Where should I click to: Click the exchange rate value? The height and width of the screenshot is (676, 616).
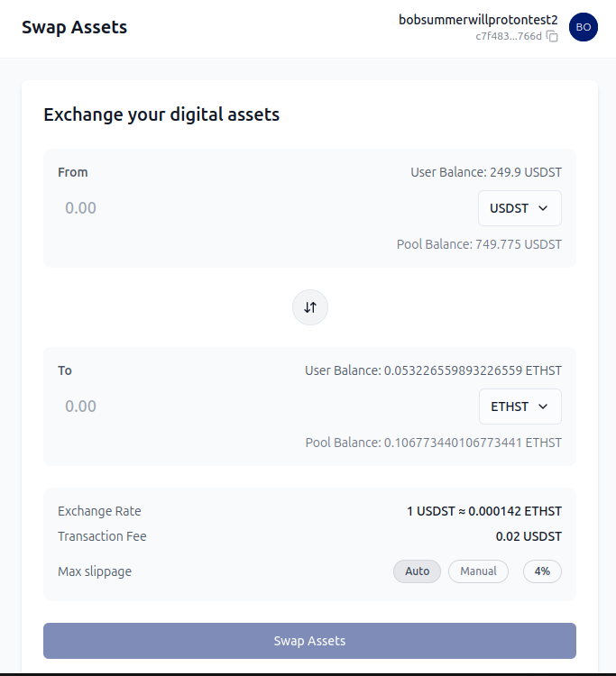(483, 511)
